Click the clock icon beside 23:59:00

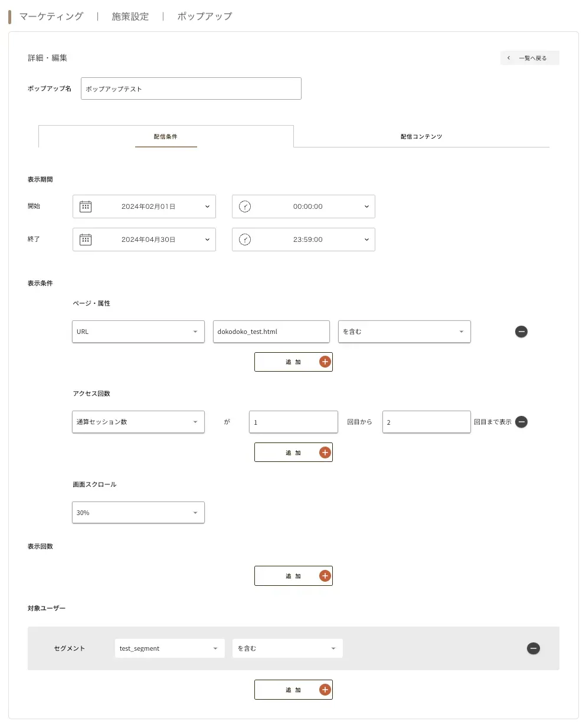pyautogui.click(x=245, y=240)
